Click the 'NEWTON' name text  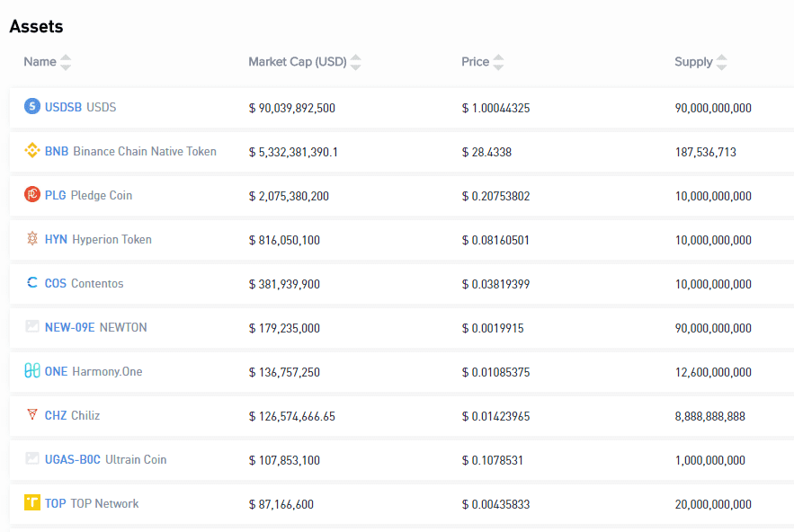coord(123,327)
